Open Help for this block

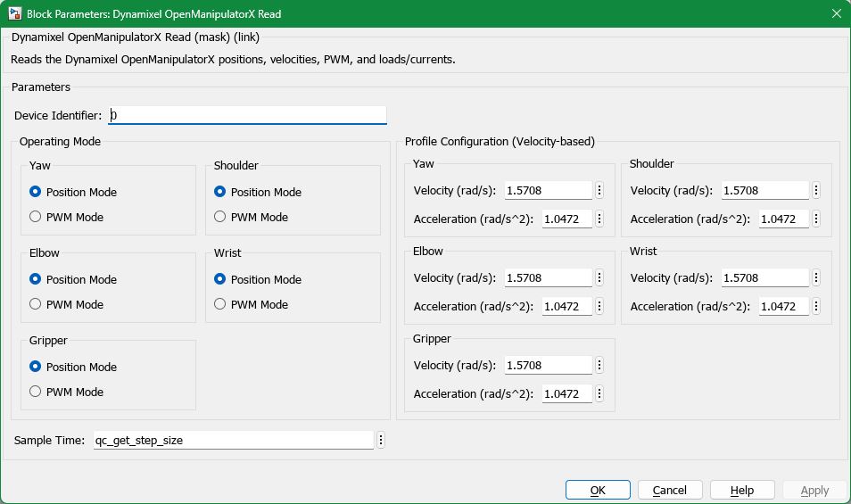[x=741, y=490]
